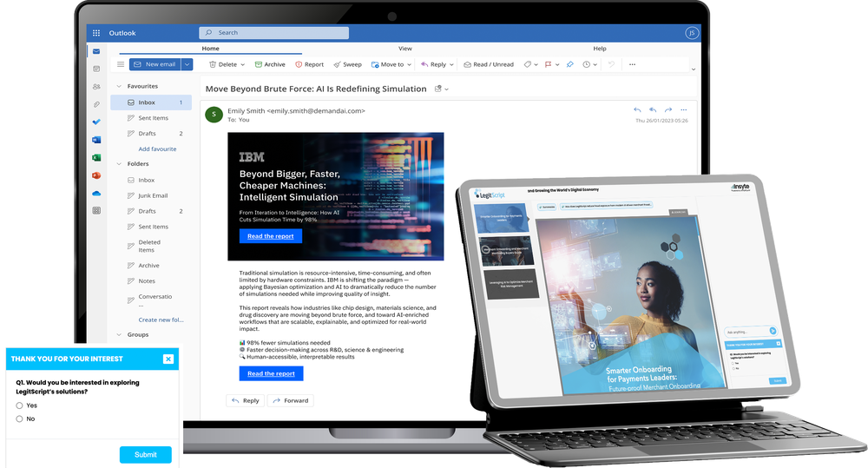
Task: Click the New email button
Action: tap(155, 64)
